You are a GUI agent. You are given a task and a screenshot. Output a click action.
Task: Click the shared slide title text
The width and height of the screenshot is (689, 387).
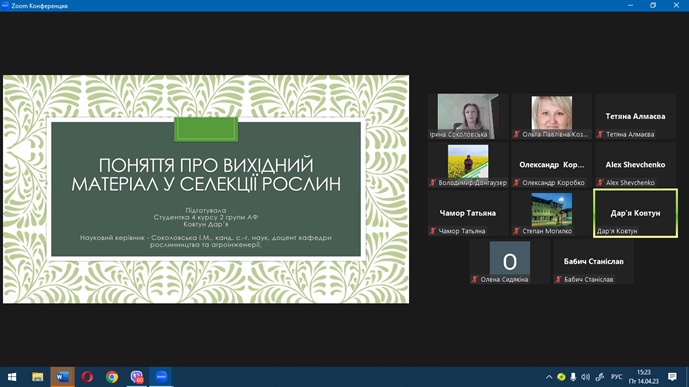206,174
